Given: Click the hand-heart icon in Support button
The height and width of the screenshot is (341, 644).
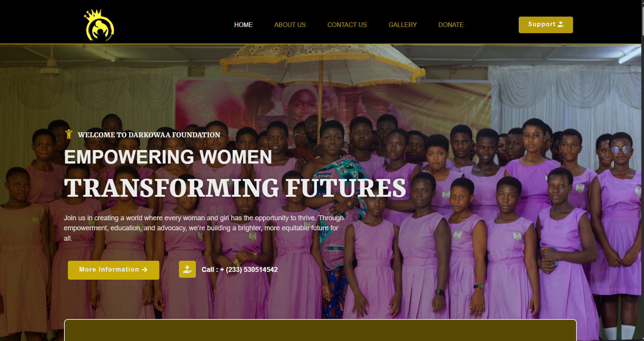Looking at the screenshot, I should tap(561, 24).
